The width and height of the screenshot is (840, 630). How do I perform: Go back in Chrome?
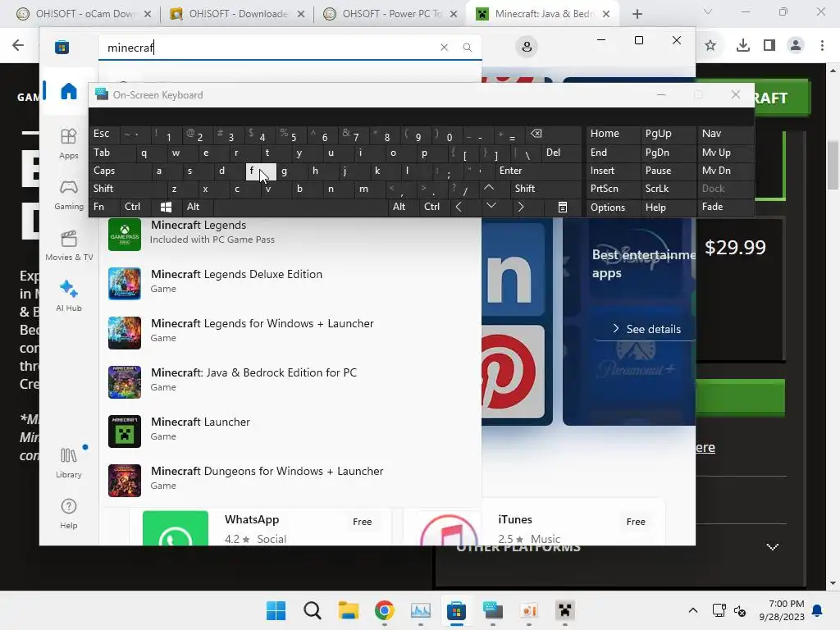(x=18, y=46)
